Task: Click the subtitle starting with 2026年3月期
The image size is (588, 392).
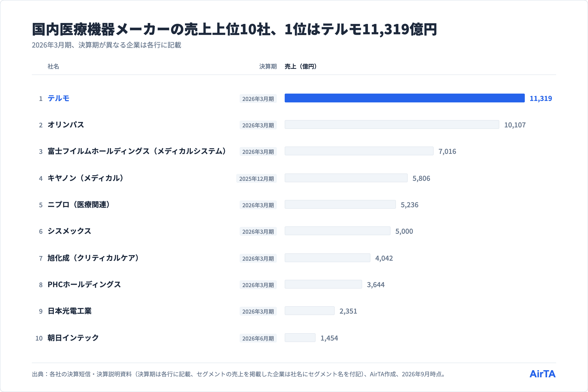Action: point(107,45)
